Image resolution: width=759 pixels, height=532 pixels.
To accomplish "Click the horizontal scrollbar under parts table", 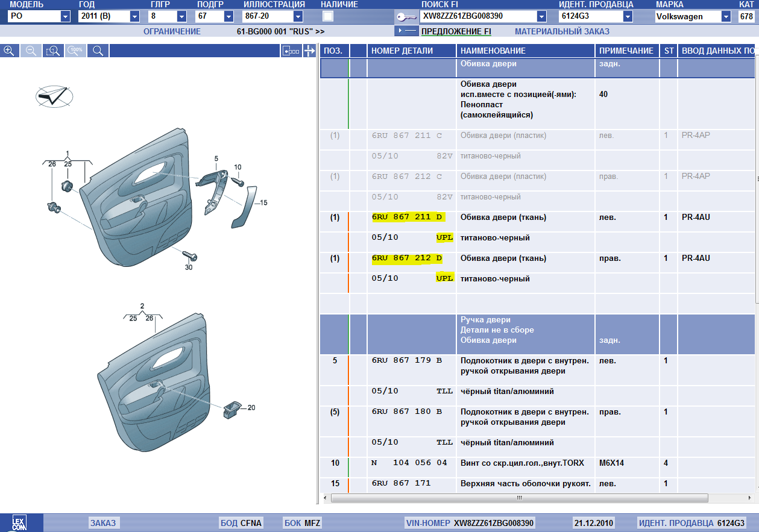I will click(518, 498).
